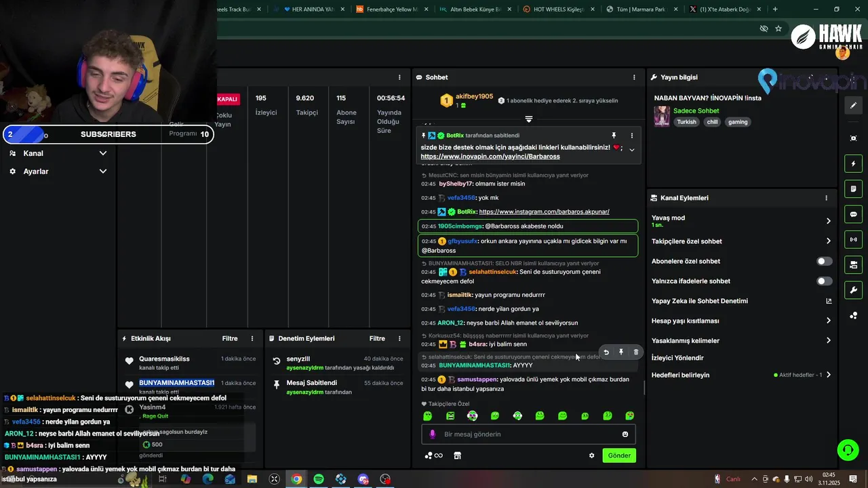Viewport: 868px width, 488px height.
Task: Click the Gönder send button
Action: (x=619, y=455)
